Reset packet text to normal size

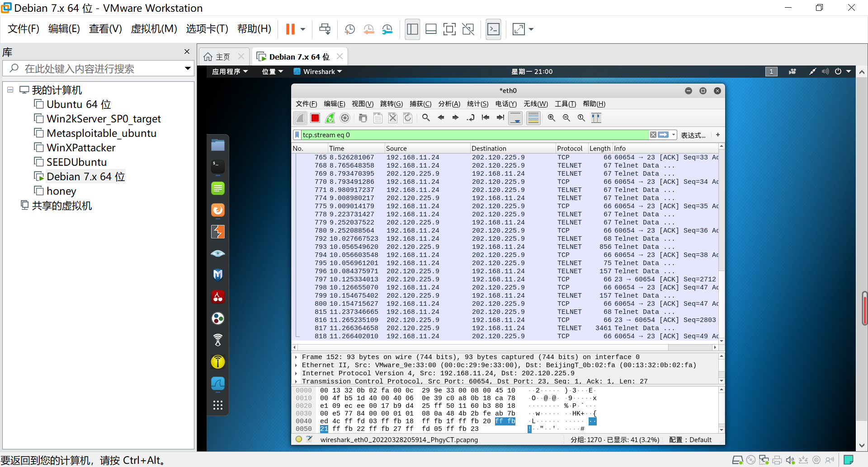[x=581, y=118]
